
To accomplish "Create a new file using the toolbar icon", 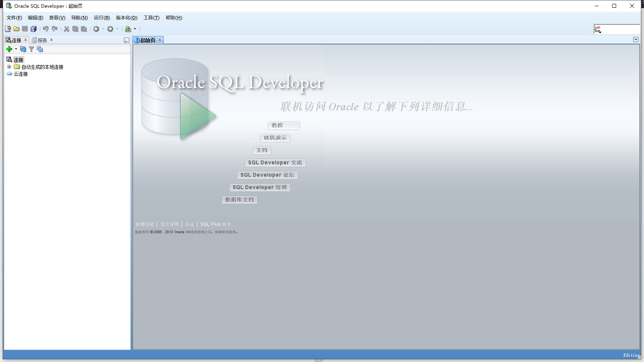I will pyautogui.click(x=7, y=29).
